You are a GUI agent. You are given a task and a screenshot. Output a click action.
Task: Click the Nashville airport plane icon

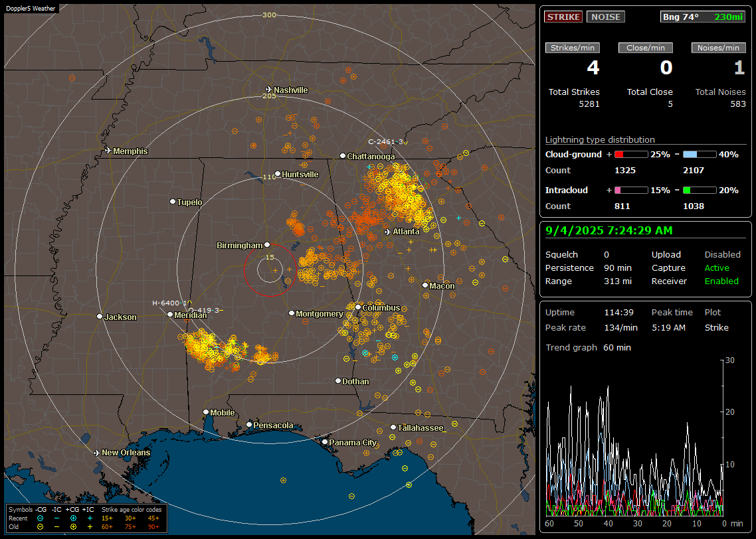268,90
